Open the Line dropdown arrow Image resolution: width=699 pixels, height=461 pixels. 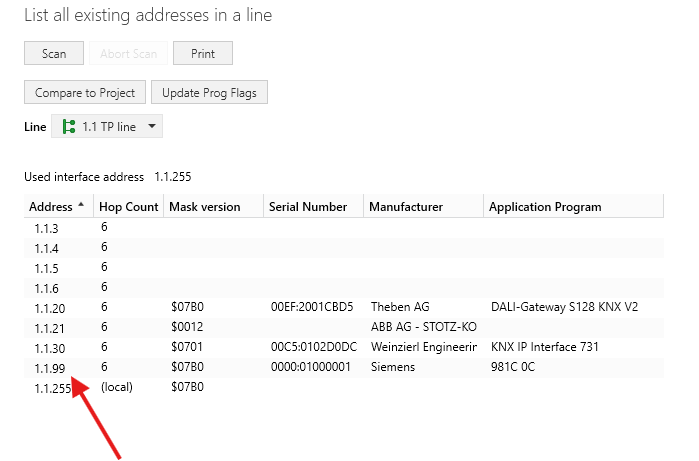point(152,127)
